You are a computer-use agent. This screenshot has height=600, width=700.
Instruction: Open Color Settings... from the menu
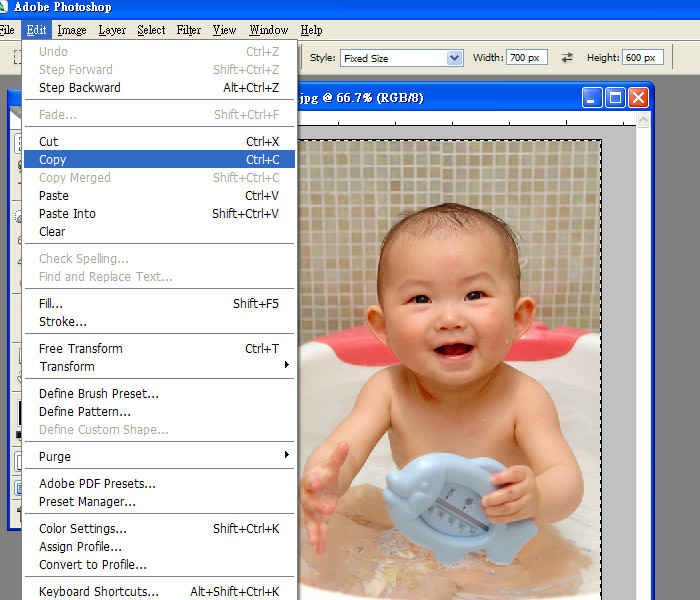point(82,528)
